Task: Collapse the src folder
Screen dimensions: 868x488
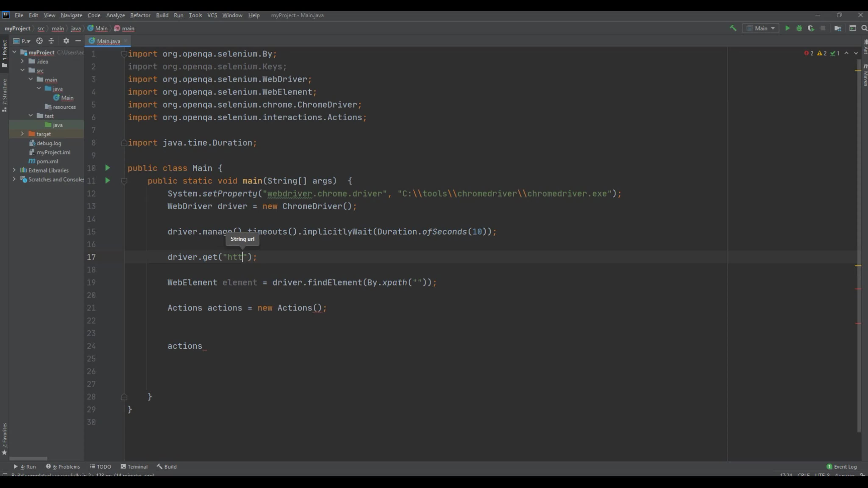Action: [22, 70]
